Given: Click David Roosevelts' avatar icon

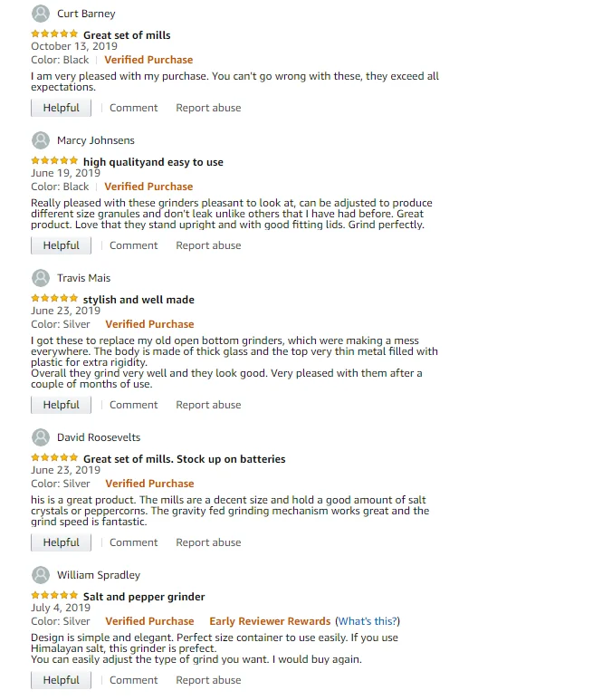Looking at the screenshot, I should click(x=40, y=437).
